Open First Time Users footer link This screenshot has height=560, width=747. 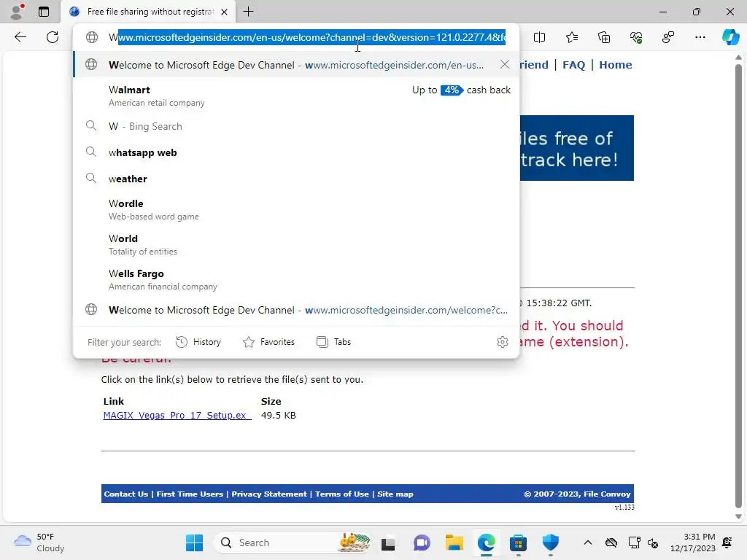(x=190, y=494)
